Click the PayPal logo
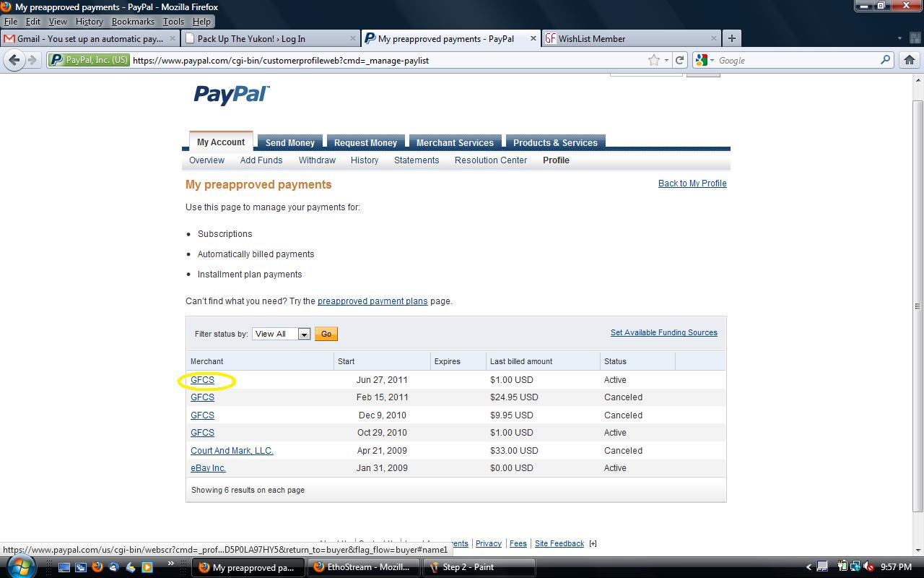The image size is (924, 578). (x=232, y=95)
